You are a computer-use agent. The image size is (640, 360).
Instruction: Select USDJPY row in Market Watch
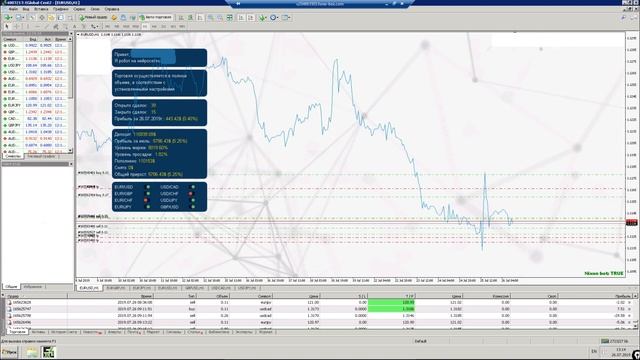point(35,65)
